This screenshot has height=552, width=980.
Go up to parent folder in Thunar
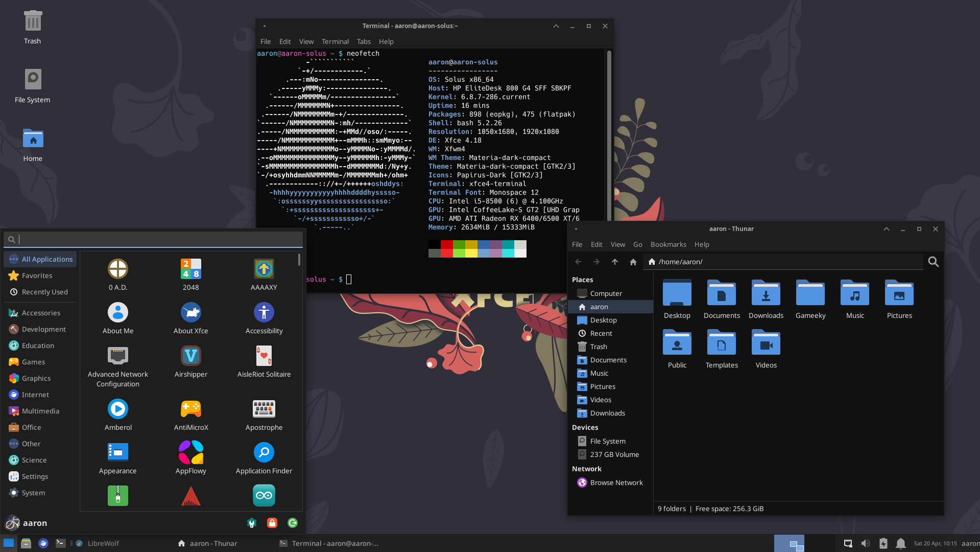pyautogui.click(x=615, y=262)
